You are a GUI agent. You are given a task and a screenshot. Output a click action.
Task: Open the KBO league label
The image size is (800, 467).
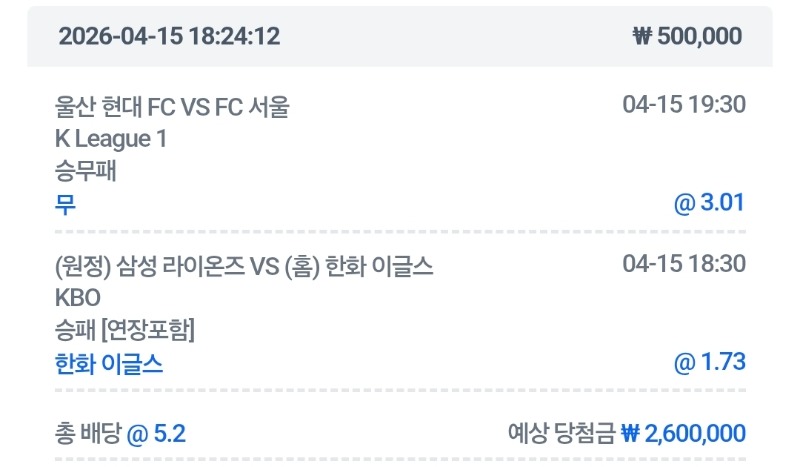(x=78, y=298)
